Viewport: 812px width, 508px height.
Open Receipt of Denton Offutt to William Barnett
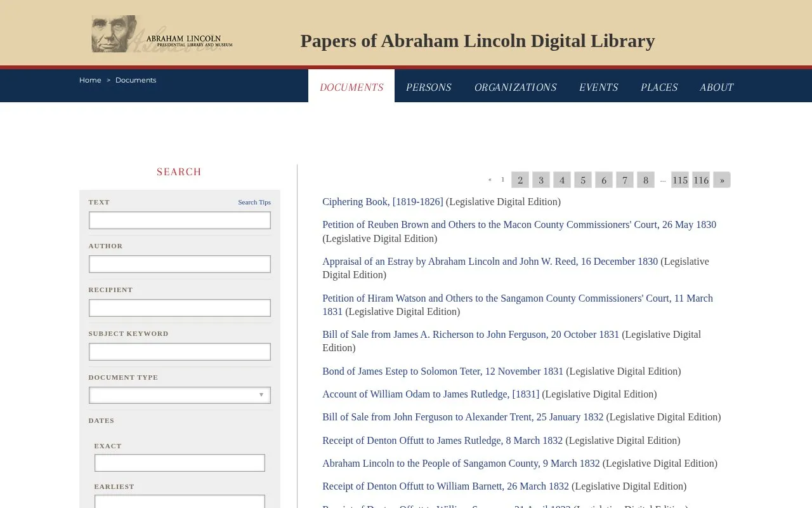(x=445, y=486)
